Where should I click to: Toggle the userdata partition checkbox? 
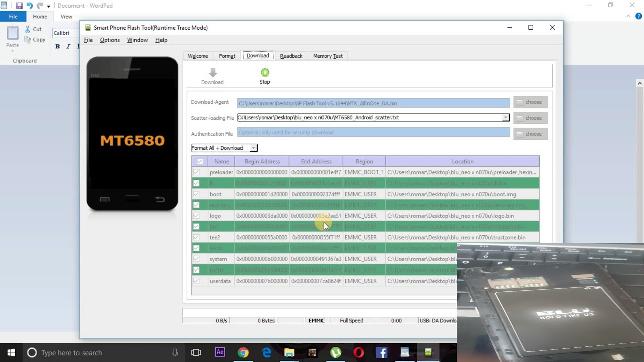tap(196, 281)
